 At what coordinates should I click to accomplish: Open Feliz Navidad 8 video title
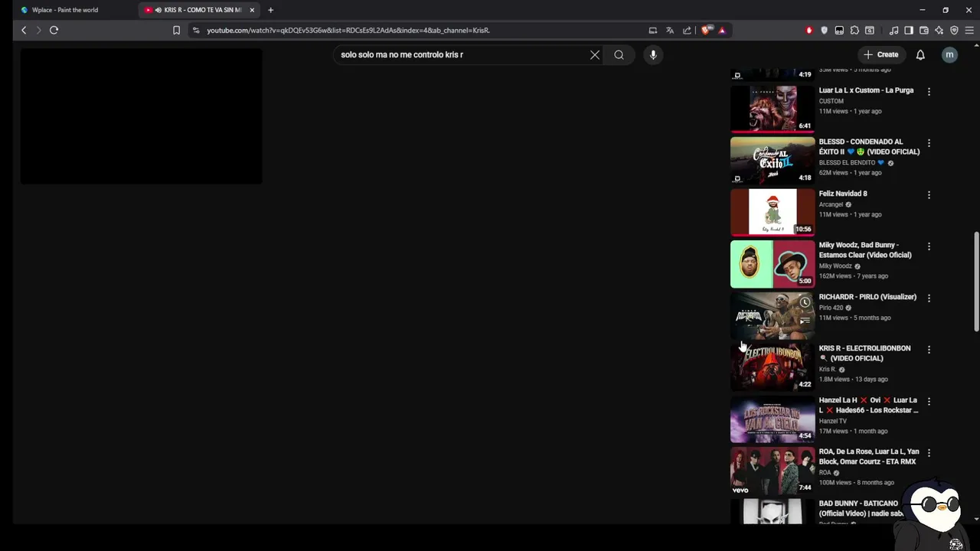click(843, 194)
